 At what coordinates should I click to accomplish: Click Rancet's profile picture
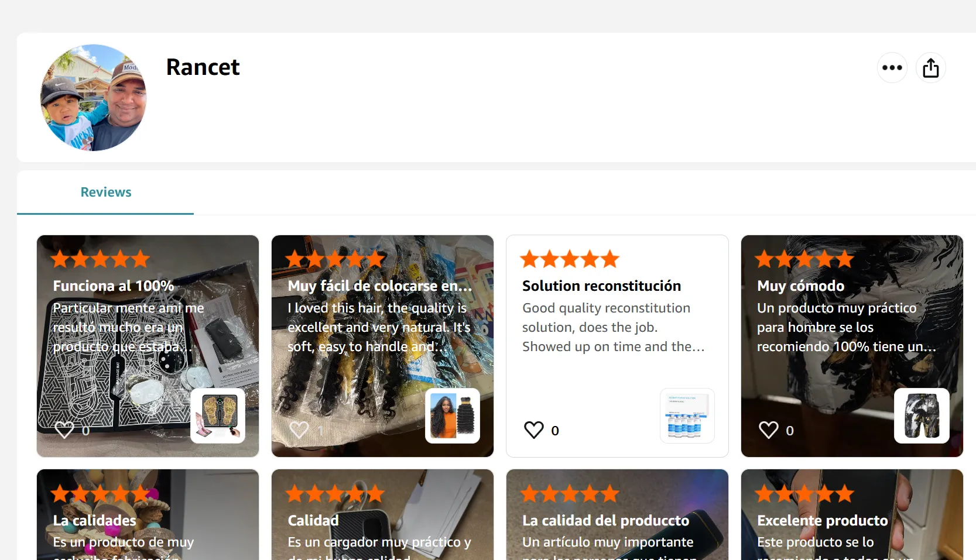(x=94, y=98)
